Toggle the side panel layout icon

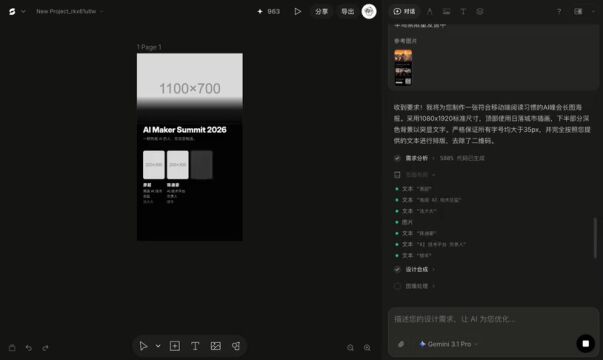pos(578,12)
